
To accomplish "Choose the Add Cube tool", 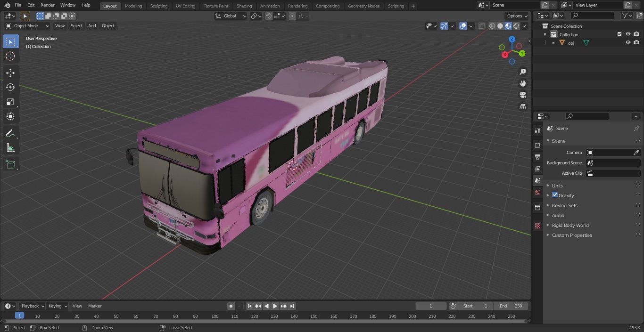I will [10, 165].
